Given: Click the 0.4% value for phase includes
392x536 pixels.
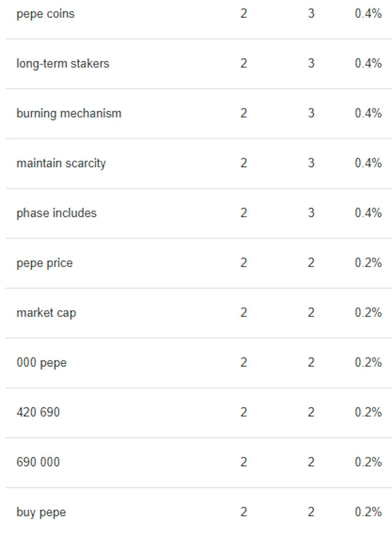Looking at the screenshot, I should click(x=368, y=212).
